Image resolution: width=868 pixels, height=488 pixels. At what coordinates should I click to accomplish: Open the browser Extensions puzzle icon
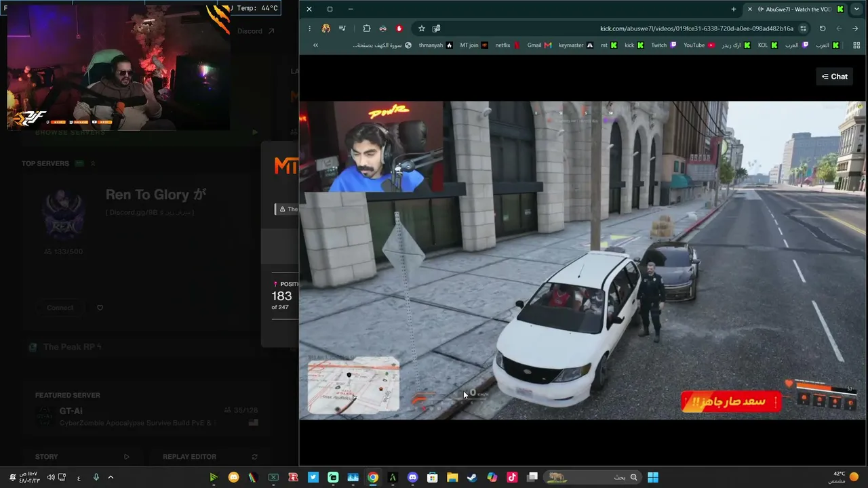pos(367,28)
